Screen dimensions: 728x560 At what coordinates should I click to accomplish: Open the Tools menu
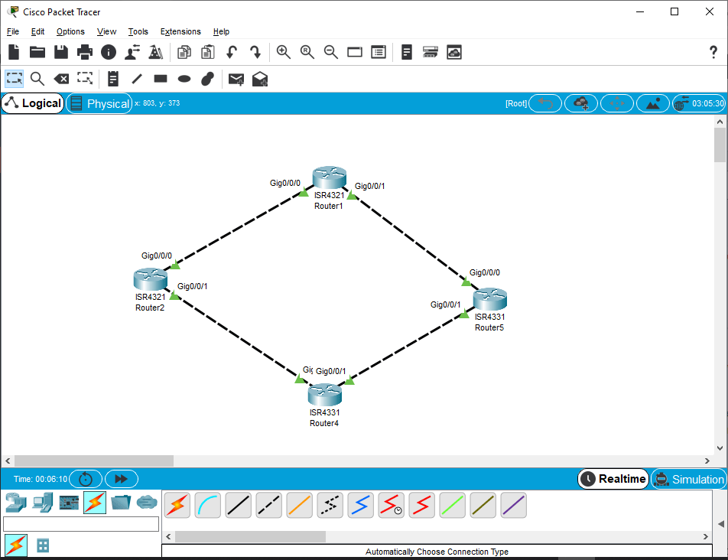point(138,31)
